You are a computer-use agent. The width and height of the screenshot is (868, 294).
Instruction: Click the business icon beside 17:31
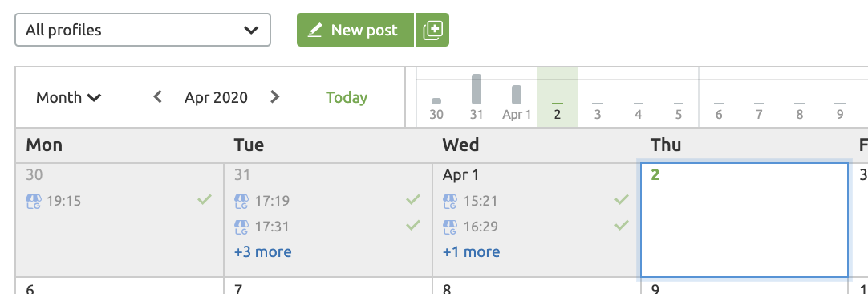coord(242,227)
